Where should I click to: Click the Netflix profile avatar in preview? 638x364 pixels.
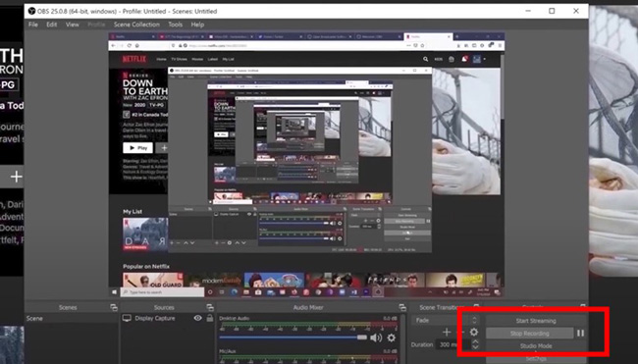(x=476, y=59)
